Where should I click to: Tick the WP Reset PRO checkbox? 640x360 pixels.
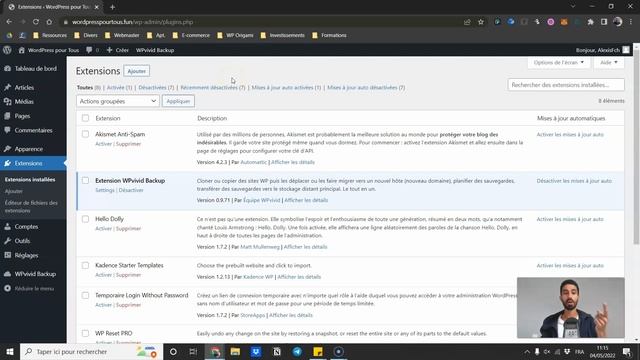(85, 333)
